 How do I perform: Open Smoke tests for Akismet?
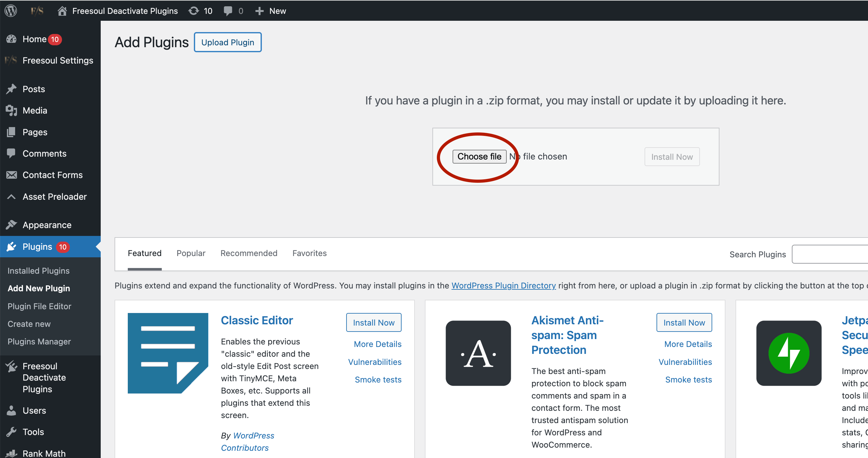(688, 380)
